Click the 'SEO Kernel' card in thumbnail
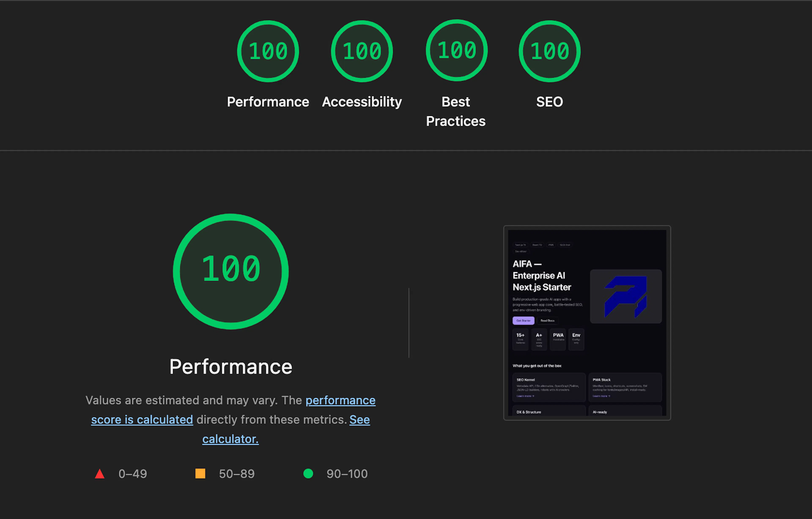This screenshot has height=519, width=812. [549, 387]
